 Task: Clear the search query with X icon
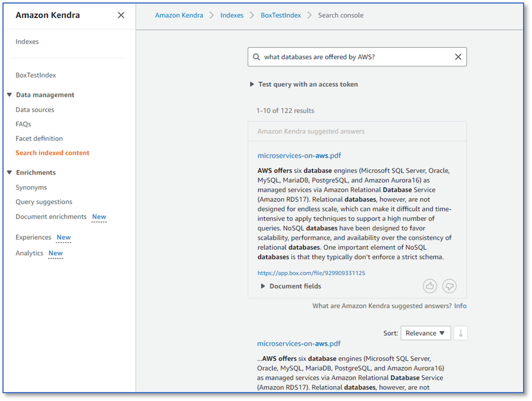pyautogui.click(x=458, y=57)
